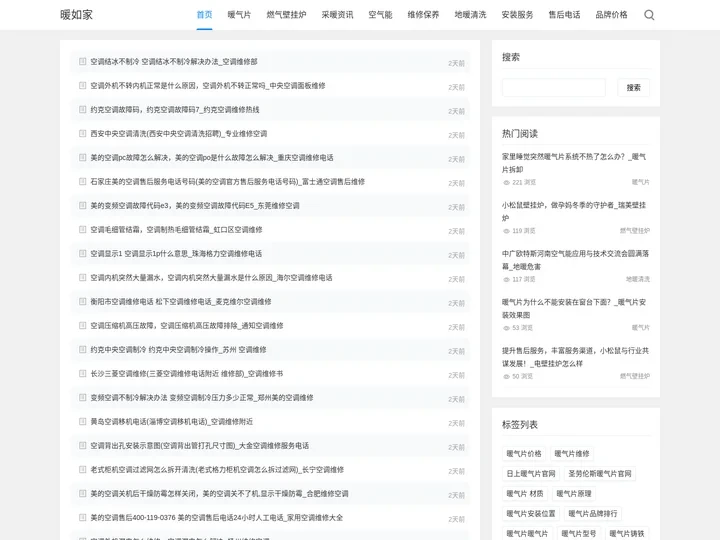Click document icon beside 空调毛细管结霜 article
720x540 pixels.
point(83,229)
